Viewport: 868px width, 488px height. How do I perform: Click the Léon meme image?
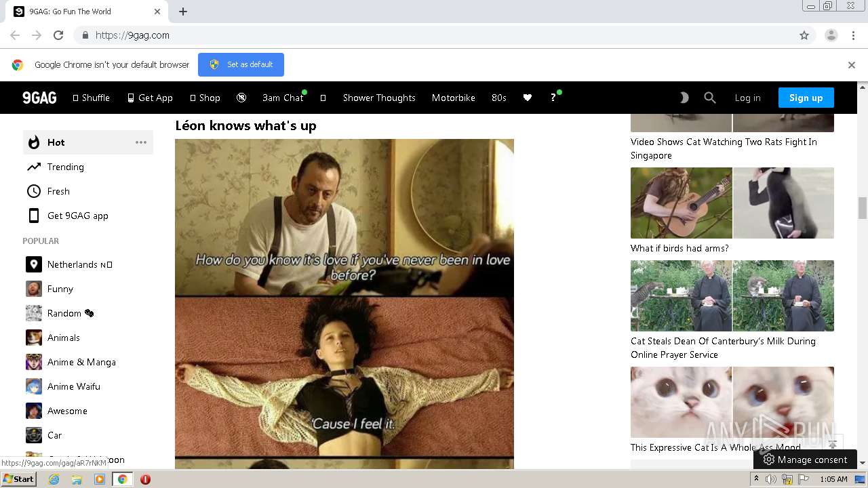pos(344,304)
